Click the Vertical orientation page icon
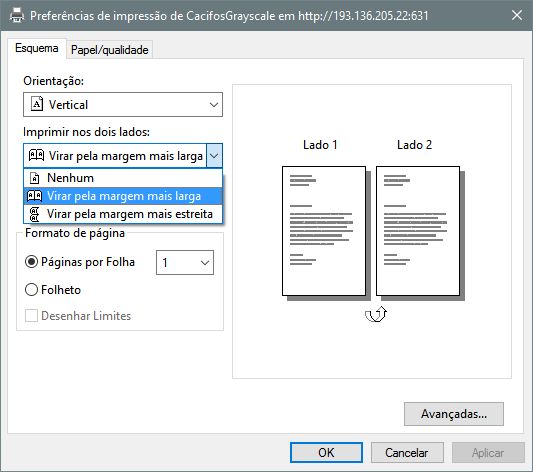Viewport: 533px width, 472px height. coord(37,104)
